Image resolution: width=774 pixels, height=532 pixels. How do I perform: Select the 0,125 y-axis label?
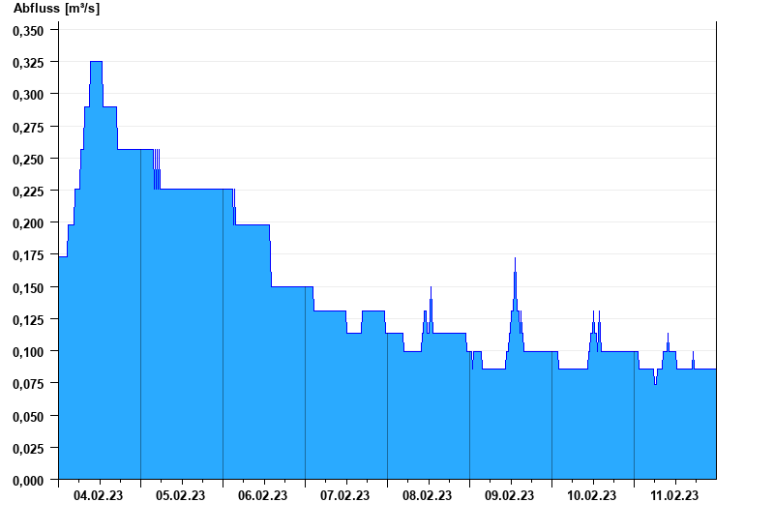[28, 320]
